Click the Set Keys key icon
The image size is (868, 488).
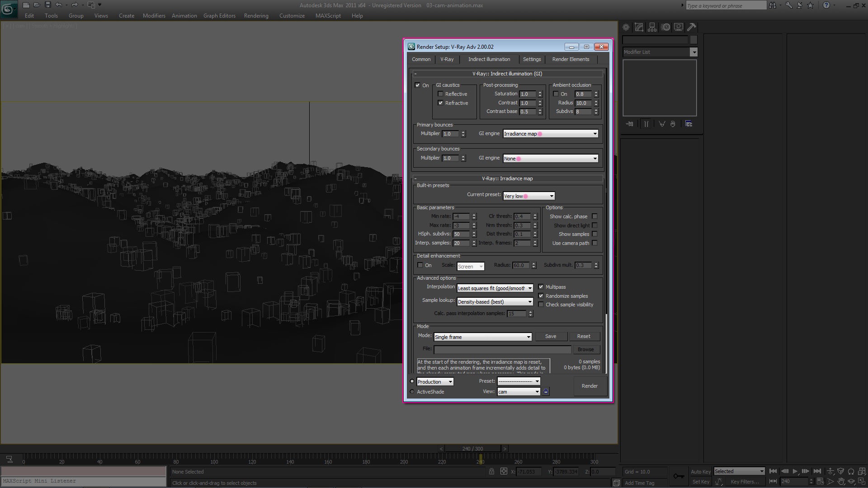[679, 476]
